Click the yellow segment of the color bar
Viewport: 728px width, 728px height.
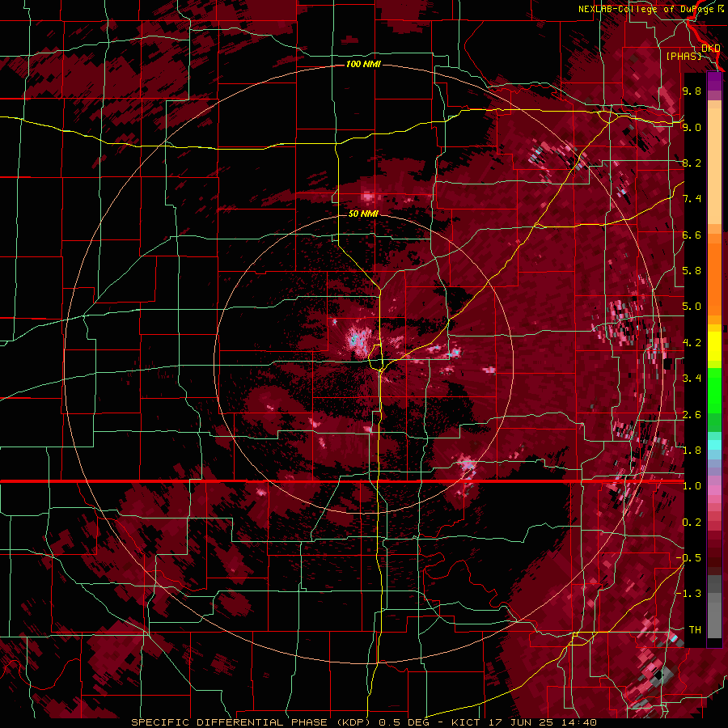(x=714, y=346)
